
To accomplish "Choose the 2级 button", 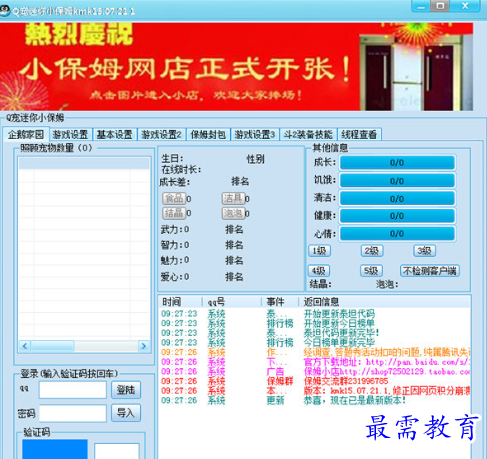I will coord(372,251).
